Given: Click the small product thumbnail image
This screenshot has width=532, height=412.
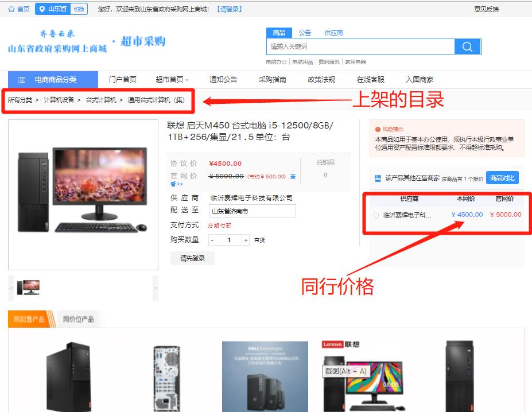Looking at the screenshot, I should coord(28,287).
